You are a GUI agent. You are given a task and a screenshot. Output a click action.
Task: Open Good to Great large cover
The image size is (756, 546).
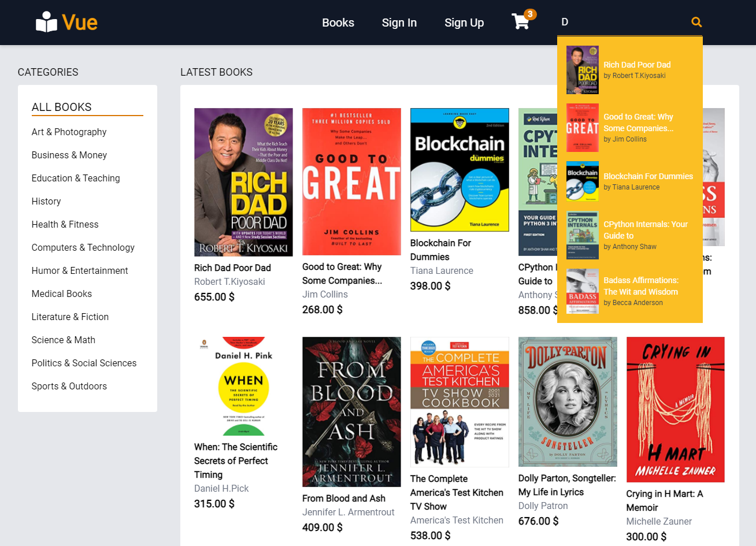[351, 181]
